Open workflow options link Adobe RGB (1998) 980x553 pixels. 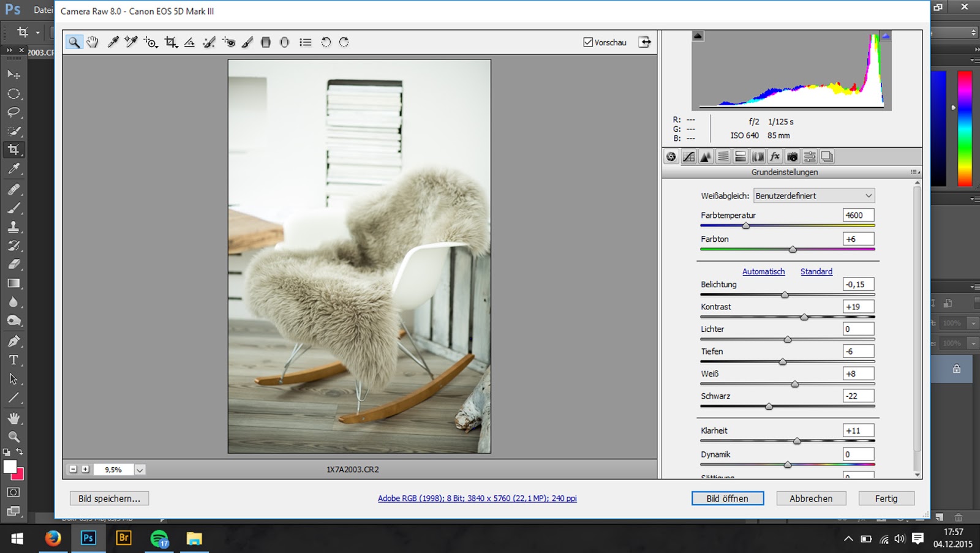(x=477, y=498)
